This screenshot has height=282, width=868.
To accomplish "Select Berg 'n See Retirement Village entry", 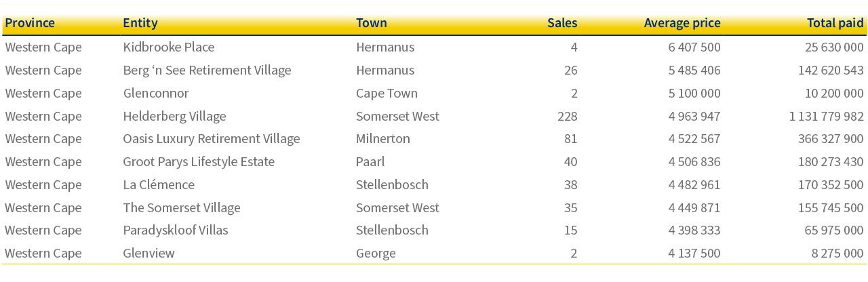I will tap(207, 70).
